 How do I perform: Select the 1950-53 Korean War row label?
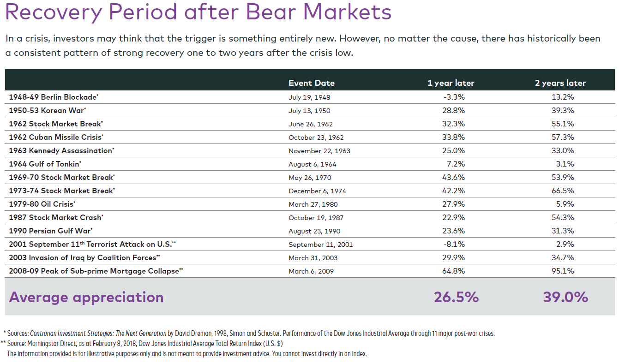[48, 111]
